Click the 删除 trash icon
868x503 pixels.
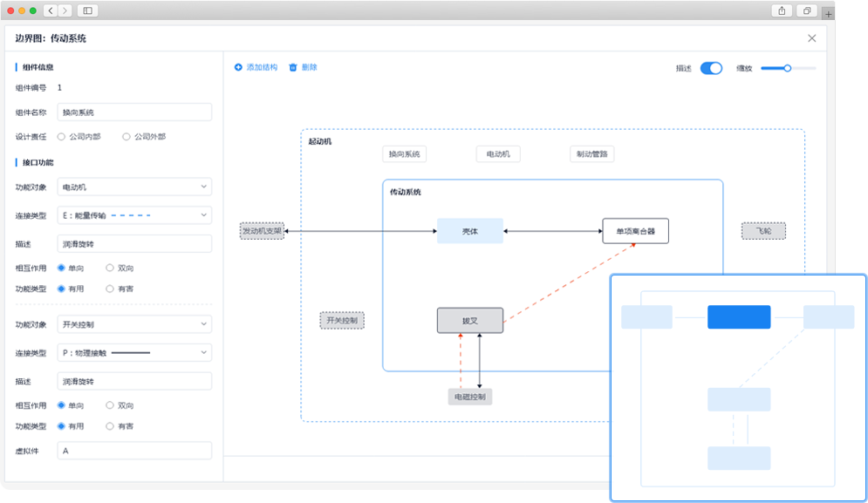pos(293,67)
